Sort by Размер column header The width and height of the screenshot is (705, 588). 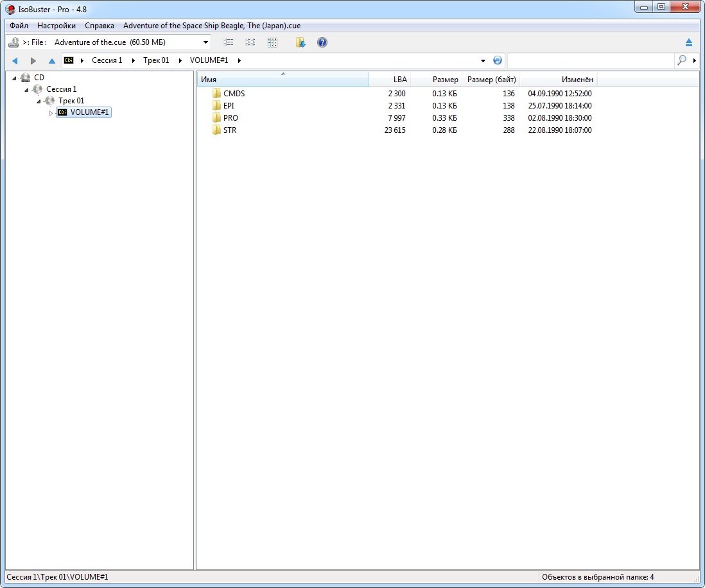pyautogui.click(x=436, y=80)
